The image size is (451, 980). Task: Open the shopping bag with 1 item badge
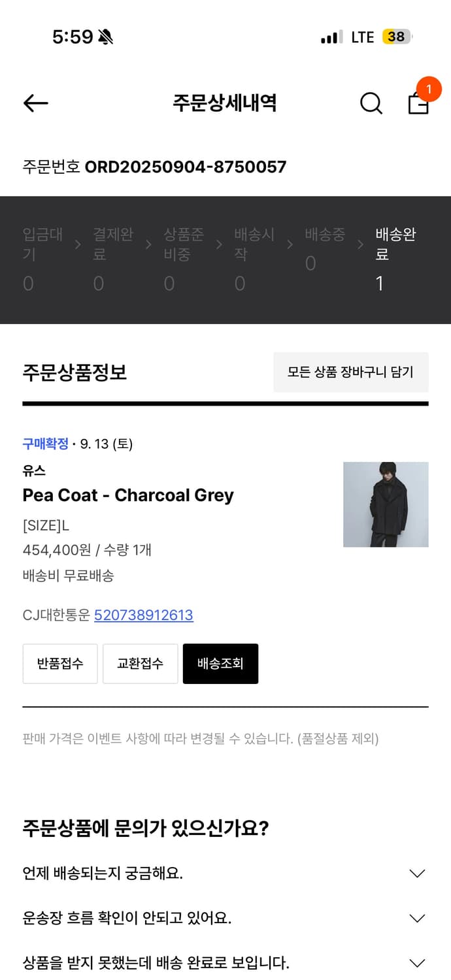pyautogui.click(x=418, y=105)
